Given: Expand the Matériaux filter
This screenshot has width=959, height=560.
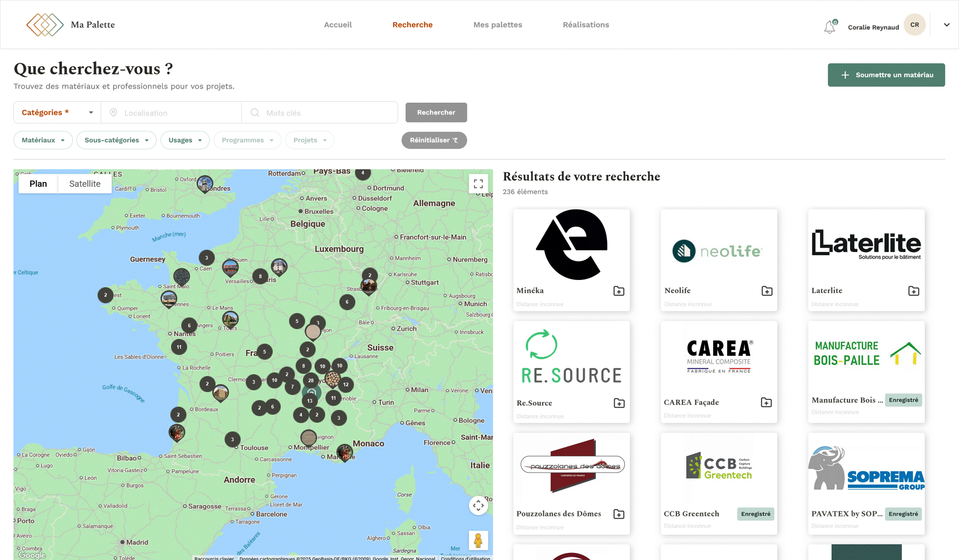Looking at the screenshot, I should coord(43,140).
